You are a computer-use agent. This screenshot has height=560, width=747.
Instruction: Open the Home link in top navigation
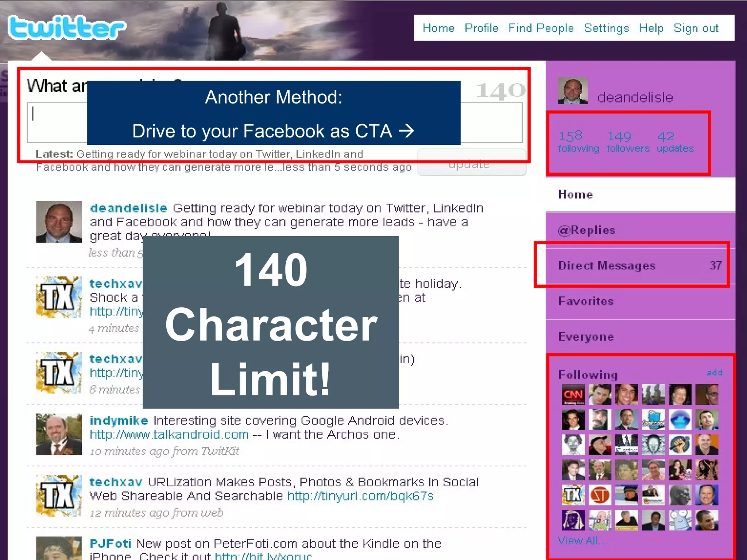coord(438,28)
